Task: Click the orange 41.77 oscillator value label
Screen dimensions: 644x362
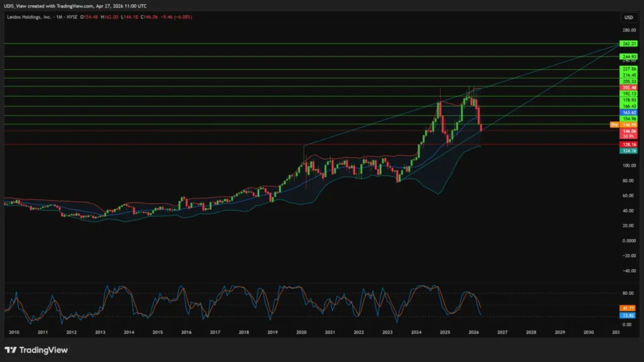Action: [x=628, y=308]
